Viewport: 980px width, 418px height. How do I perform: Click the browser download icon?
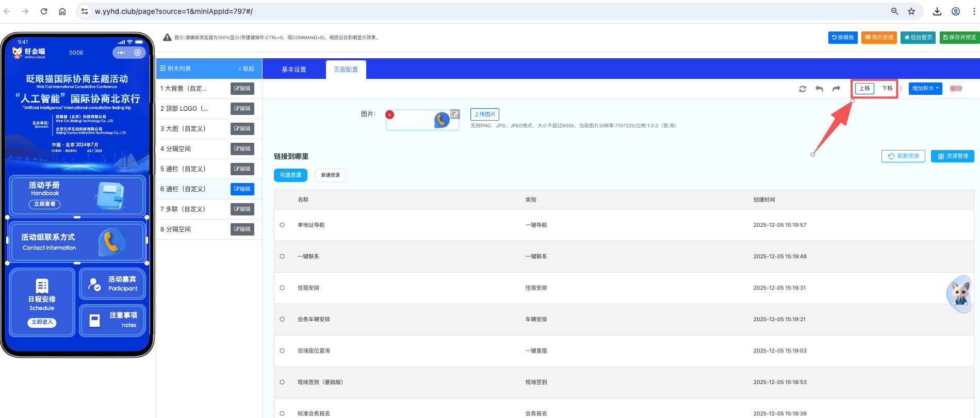tap(937, 11)
